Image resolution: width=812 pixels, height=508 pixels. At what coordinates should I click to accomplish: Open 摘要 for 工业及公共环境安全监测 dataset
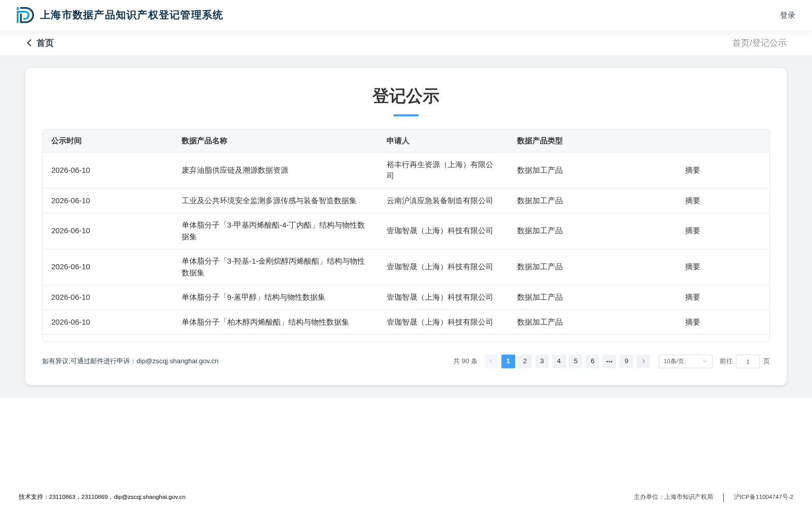[693, 201]
